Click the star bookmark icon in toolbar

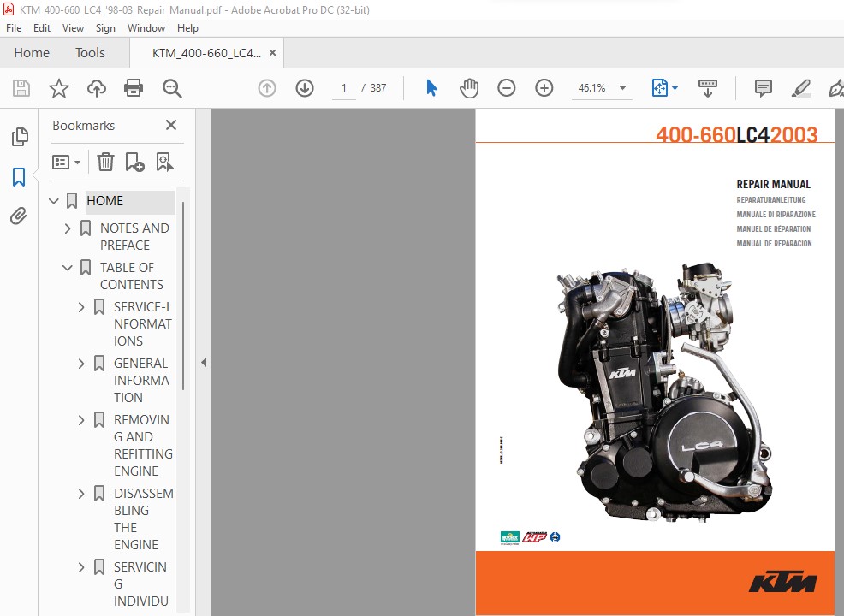coord(59,87)
